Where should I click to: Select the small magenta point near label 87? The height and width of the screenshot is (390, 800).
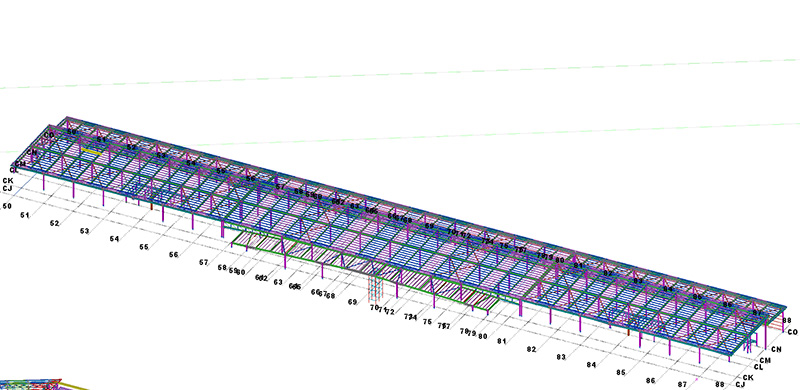[697, 380]
